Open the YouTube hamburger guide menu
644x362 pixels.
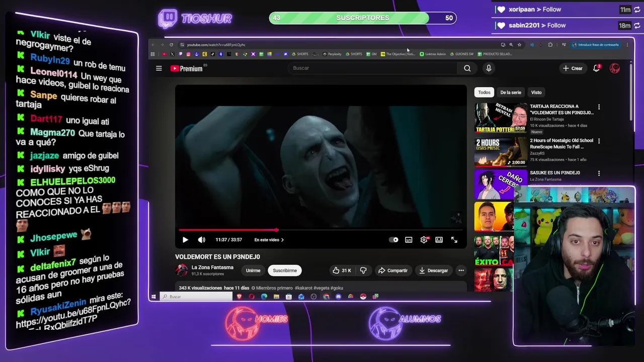[159, 68]
